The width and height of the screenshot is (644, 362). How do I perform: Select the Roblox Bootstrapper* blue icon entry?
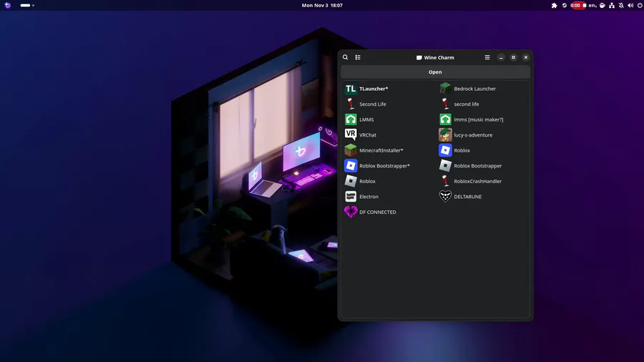(388, 166)
